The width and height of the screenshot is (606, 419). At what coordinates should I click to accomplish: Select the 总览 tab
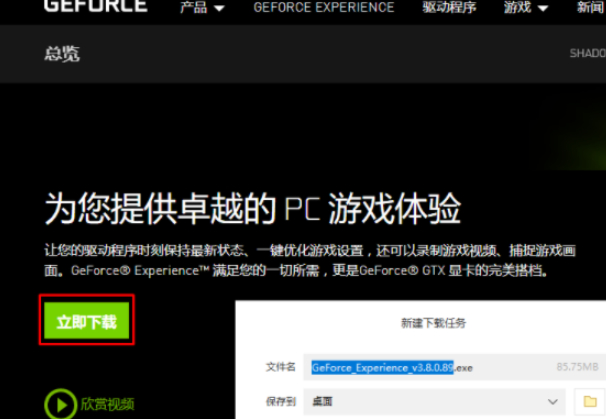pos(62,53)
